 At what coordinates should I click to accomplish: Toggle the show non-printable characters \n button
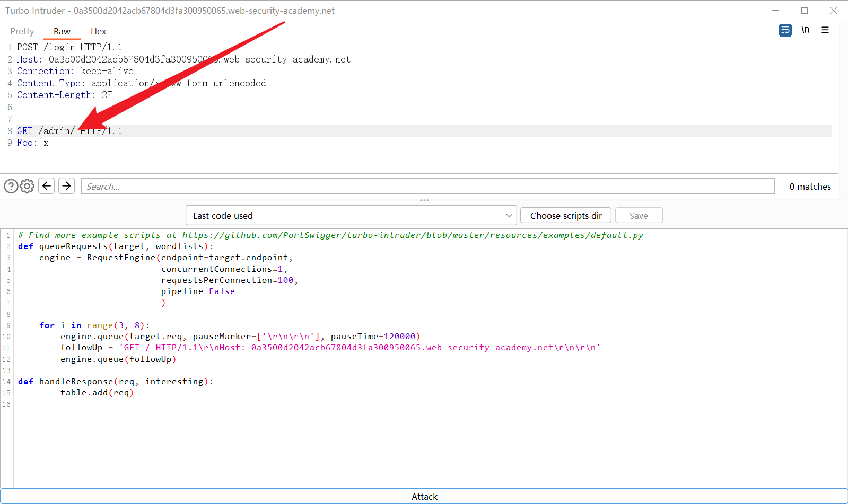click(805, 30)
